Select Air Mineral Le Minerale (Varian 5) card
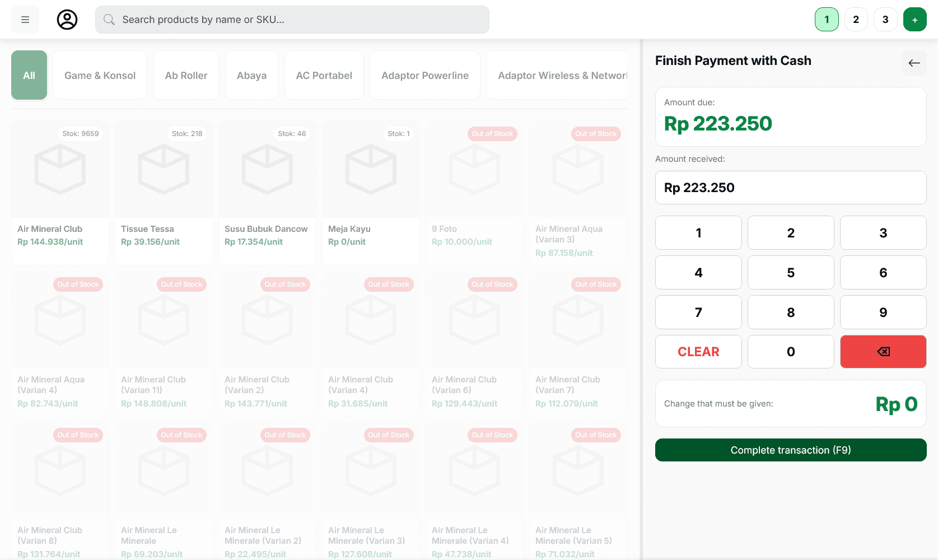938x560 pixels. pyautogui.click(x=578, y=491)
